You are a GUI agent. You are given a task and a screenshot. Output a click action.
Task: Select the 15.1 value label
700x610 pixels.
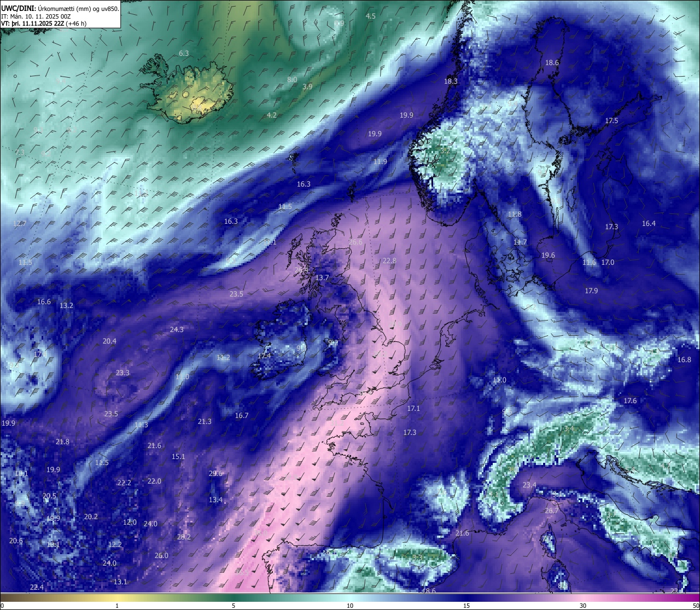[x=178, y=456]
